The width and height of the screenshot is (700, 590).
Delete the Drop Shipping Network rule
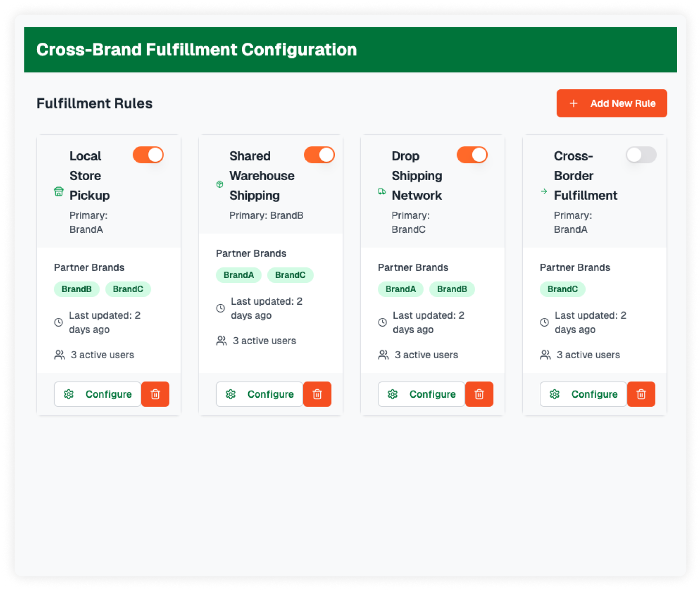(x=479, y=394)
